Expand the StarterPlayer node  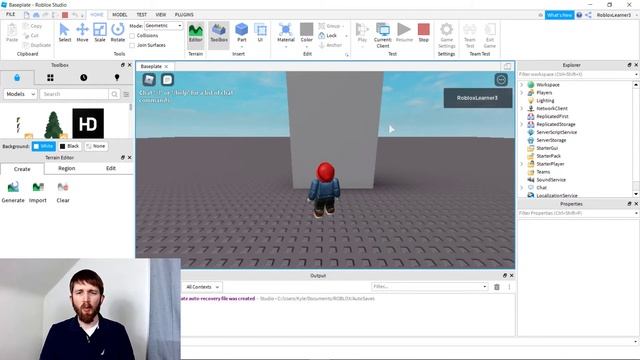coord(522,164)
